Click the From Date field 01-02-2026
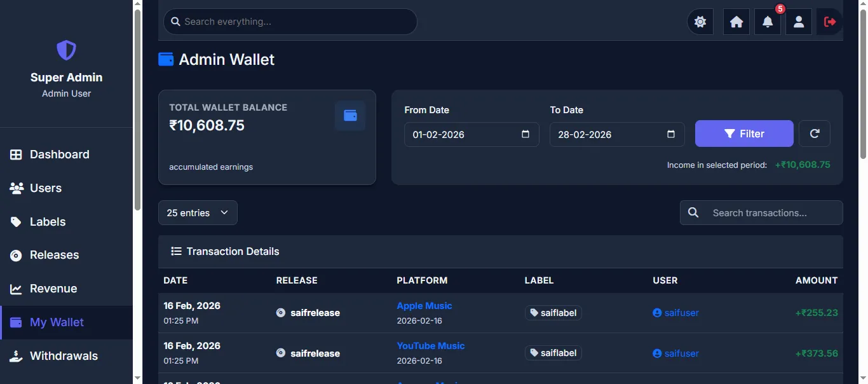Image resolution: width=868 pixels, height=384 pixels. tap(471, 134)
